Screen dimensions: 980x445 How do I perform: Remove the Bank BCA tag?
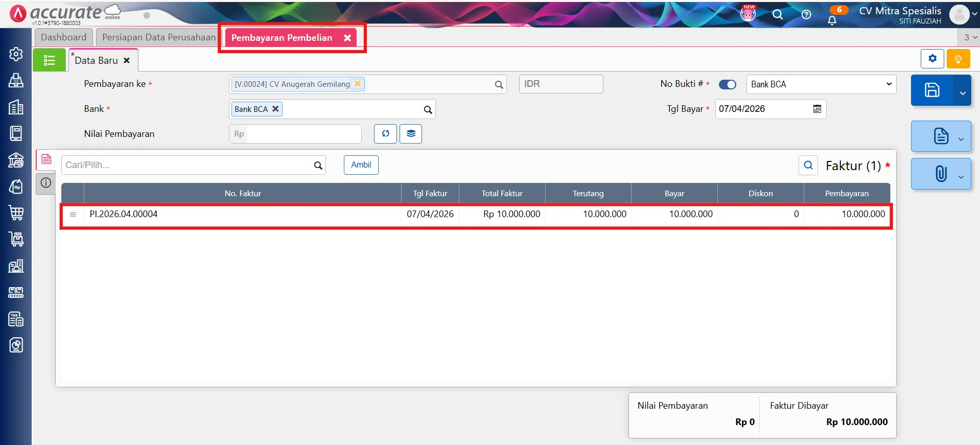coord(275,109)
